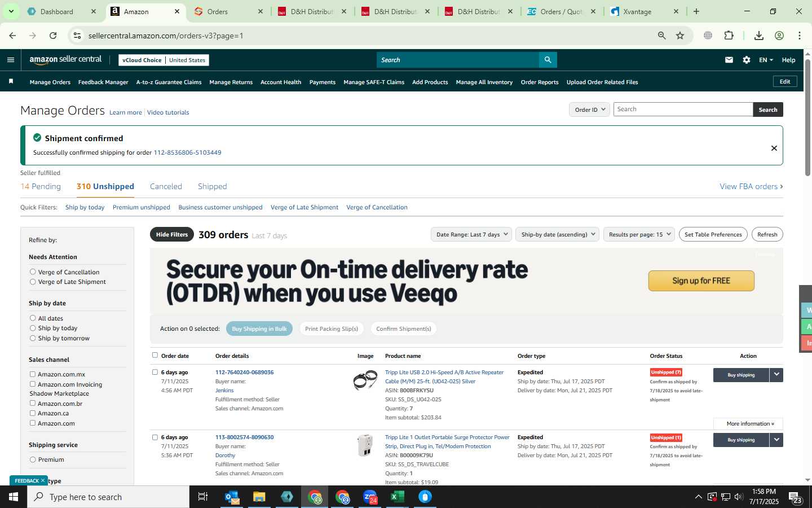Open the mail messages envelope icon
Screen dimensions: 812x508
pyautogui.click(x=729, y=60)
